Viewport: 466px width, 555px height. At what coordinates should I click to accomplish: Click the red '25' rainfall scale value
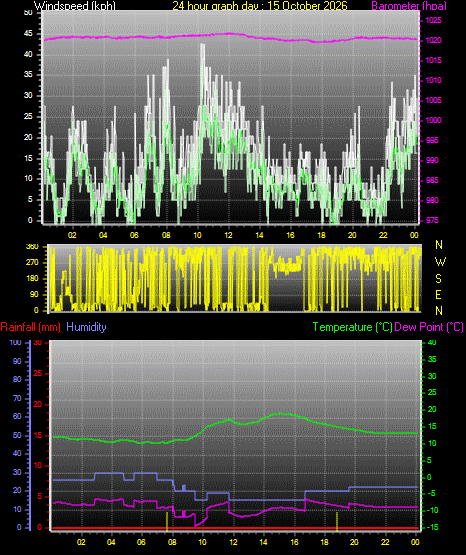(x=37, y=373)
